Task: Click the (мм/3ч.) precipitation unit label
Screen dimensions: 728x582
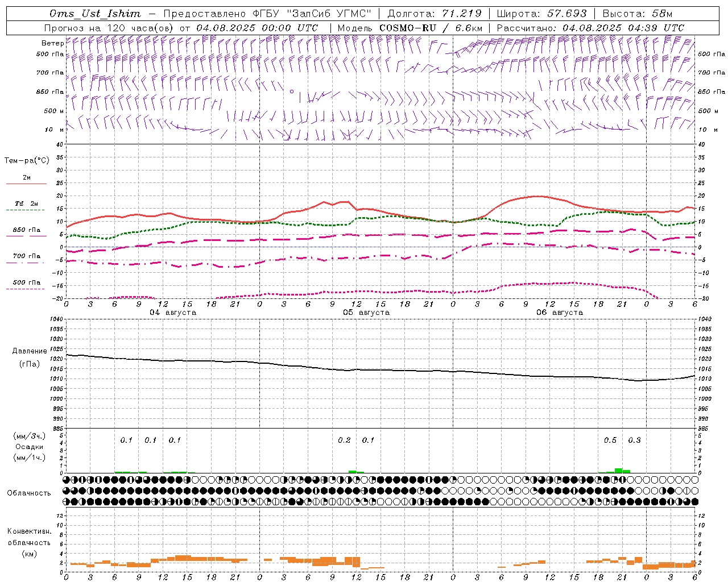Action: coord(30,436)
